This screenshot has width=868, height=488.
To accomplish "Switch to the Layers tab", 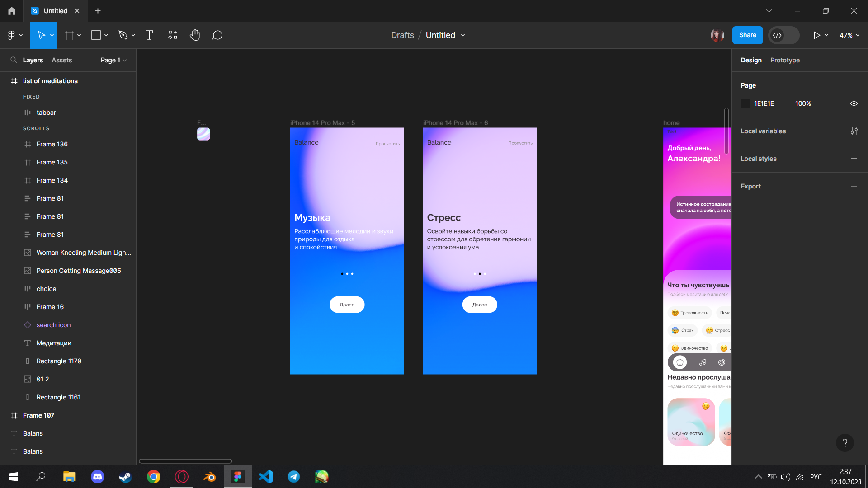I will click(x=33, y=60).
